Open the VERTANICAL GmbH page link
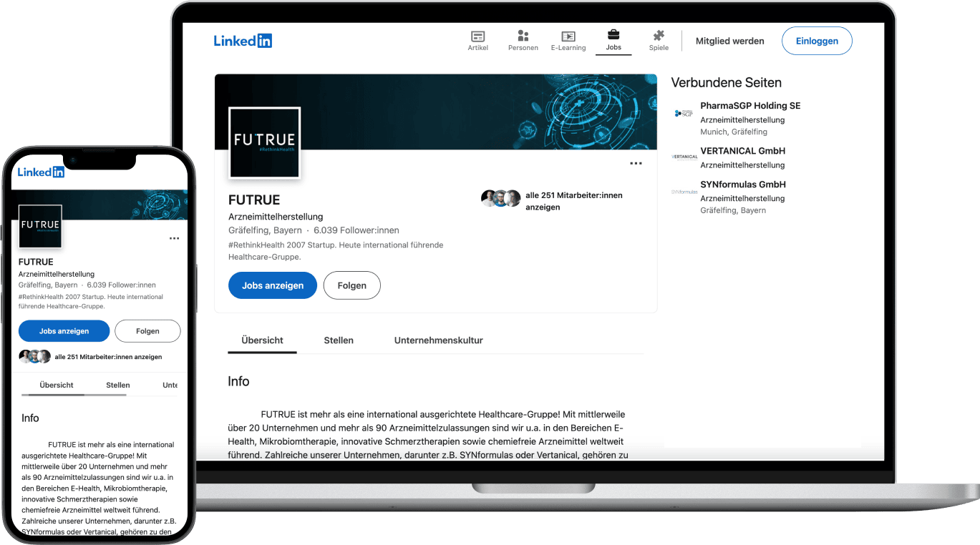Viewport: 980px width, 545px height. point(742,151)
